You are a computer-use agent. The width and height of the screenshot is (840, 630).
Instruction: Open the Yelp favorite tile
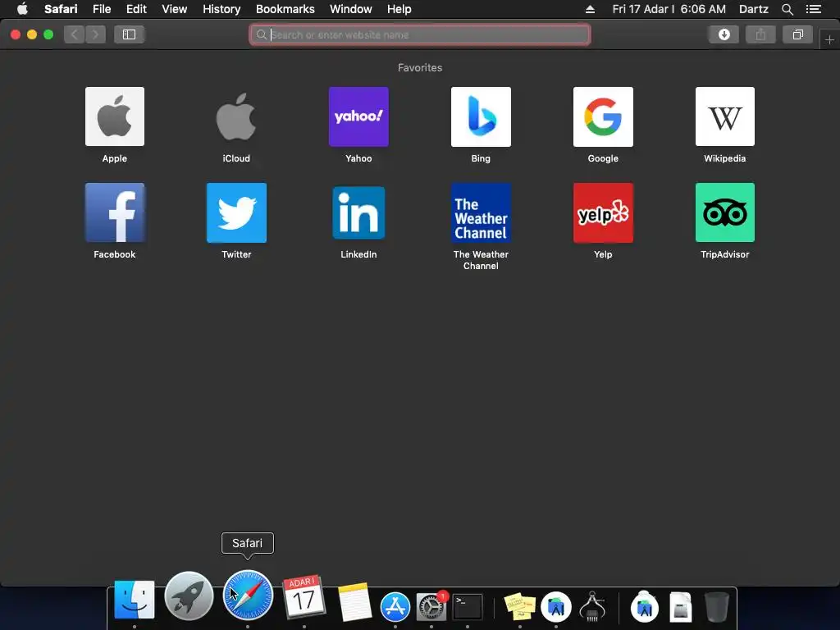(603, 212)
